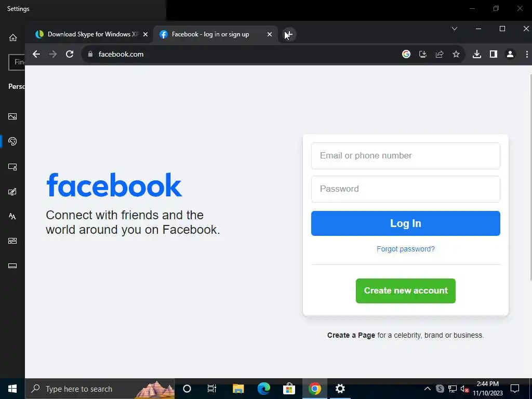Open Colors palette icon in Settings
532x399 pixels.
(x=12, y=141)
